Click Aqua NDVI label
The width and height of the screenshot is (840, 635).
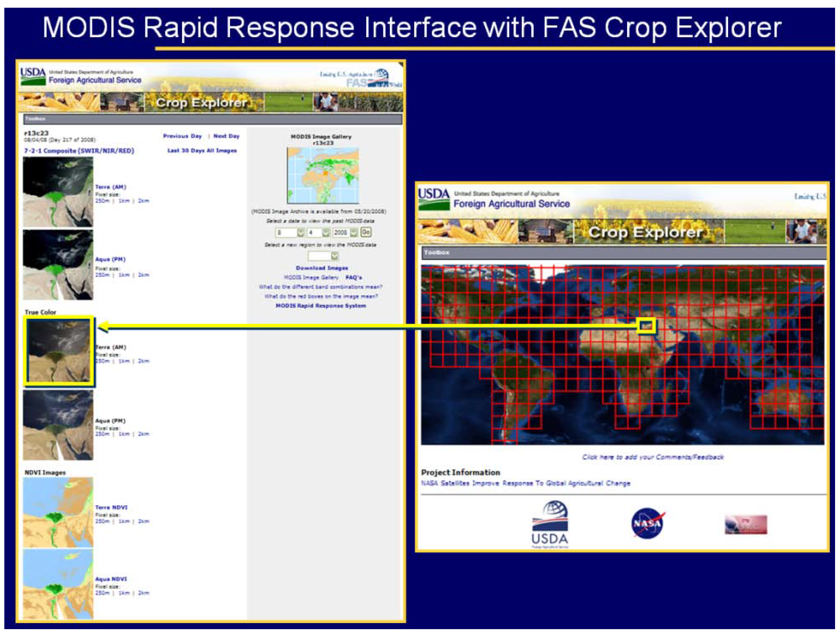point(111,579)
